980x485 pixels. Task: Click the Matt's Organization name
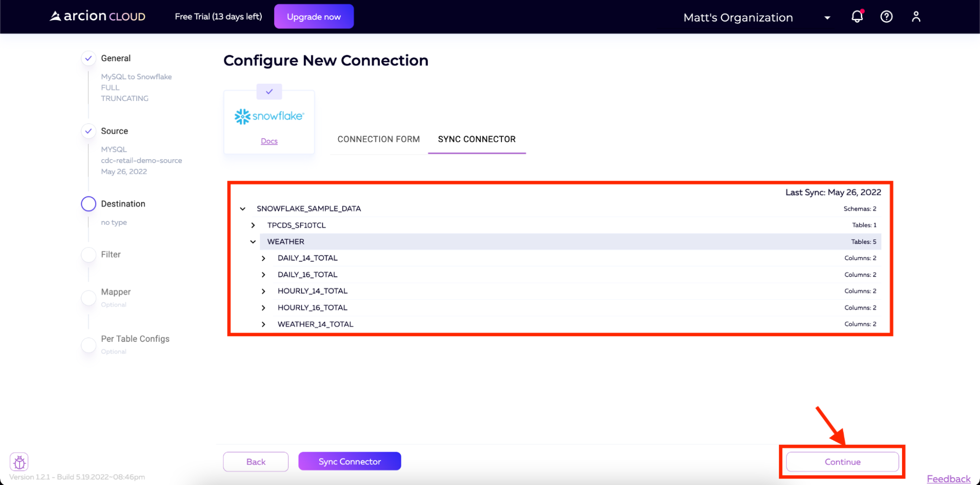[x=738, y=18]
